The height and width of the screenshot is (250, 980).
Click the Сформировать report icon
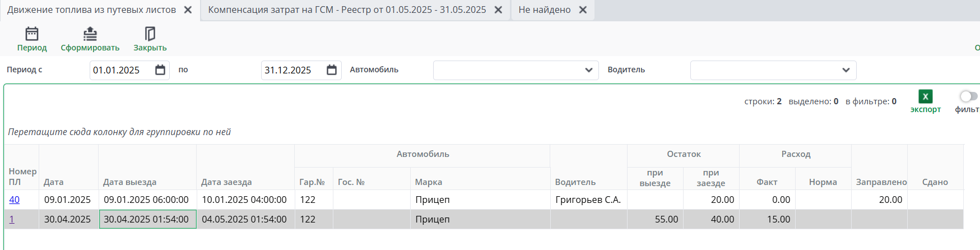pos(90,34)
